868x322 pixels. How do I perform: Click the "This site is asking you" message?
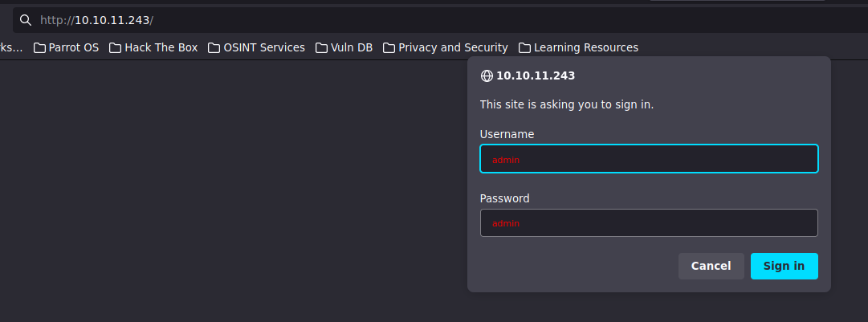pyautogui.click(x=566, y=104)
